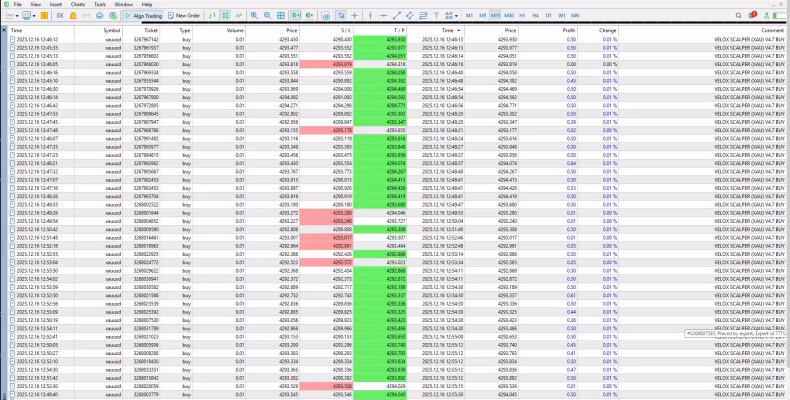The height and width of the screenshot is (400, 790).
Task: Select the M1 timeframe
Action: [x=470, y=16]
